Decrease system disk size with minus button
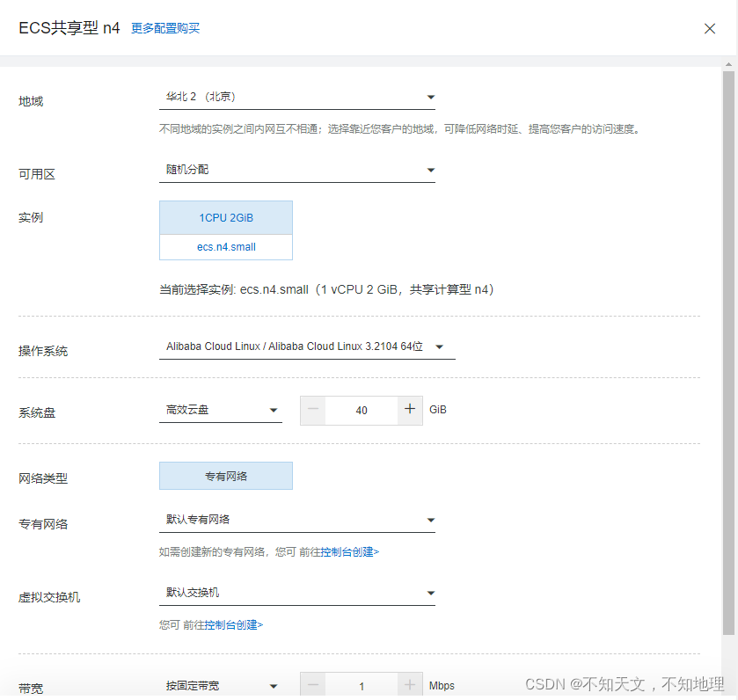 (313, 410)
